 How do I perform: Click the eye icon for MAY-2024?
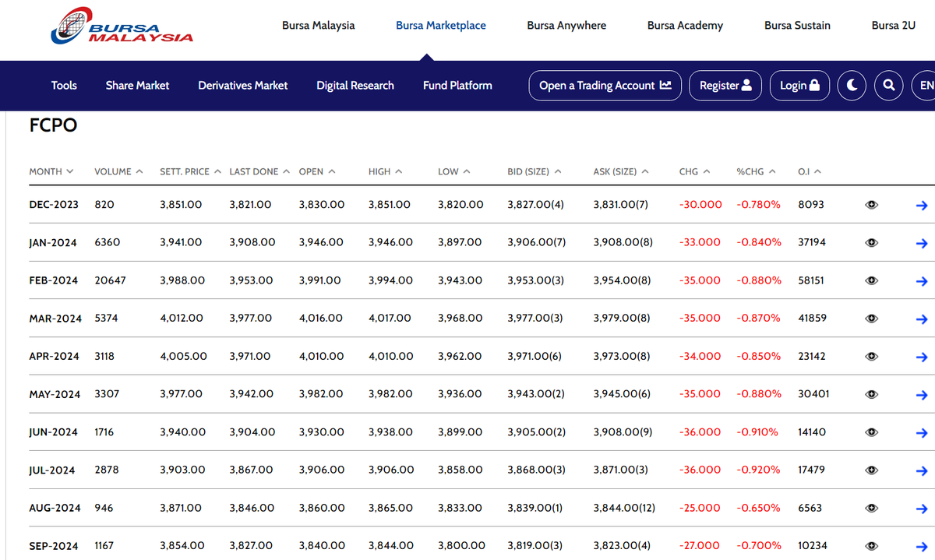[872, 394]
